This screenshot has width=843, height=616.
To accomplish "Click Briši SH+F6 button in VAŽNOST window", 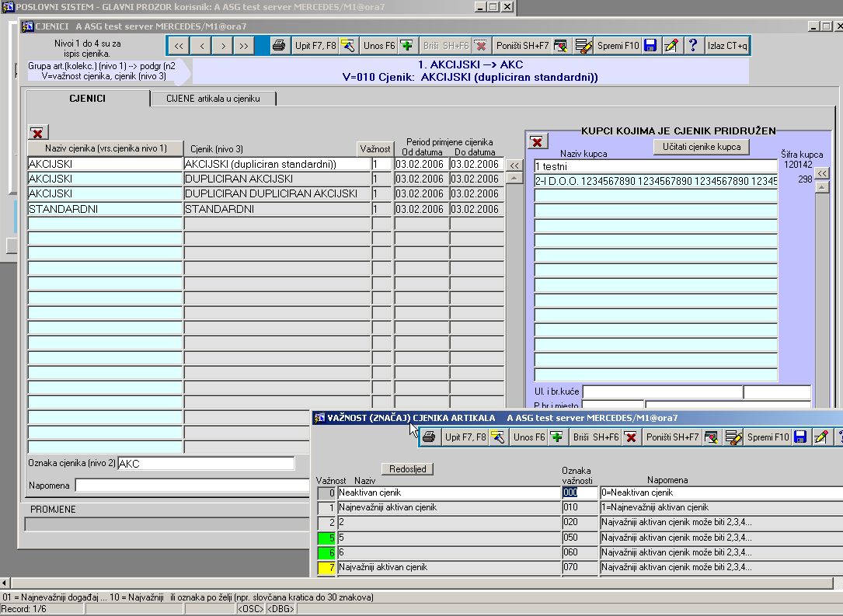I will tap(596, 437).
